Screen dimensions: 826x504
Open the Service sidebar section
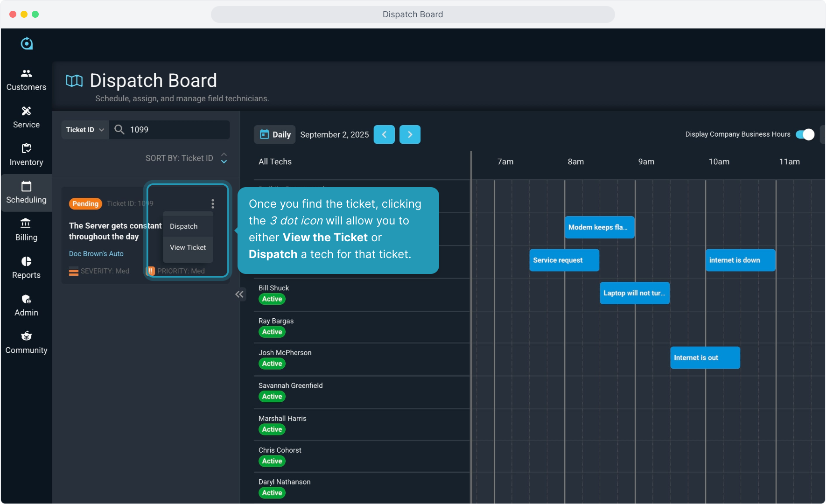click(26, 118)
